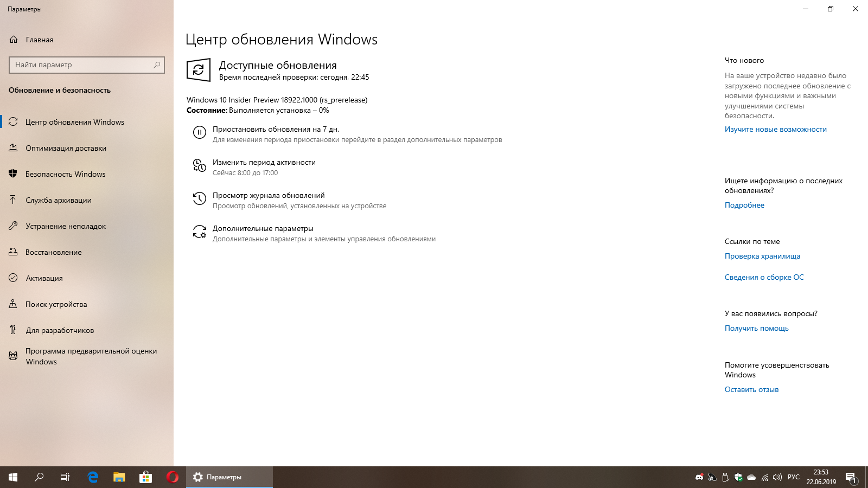Viewport: 868px width, 488px height.
Task: Open Task View on the taskbar
Action: (x=65, y=477)
